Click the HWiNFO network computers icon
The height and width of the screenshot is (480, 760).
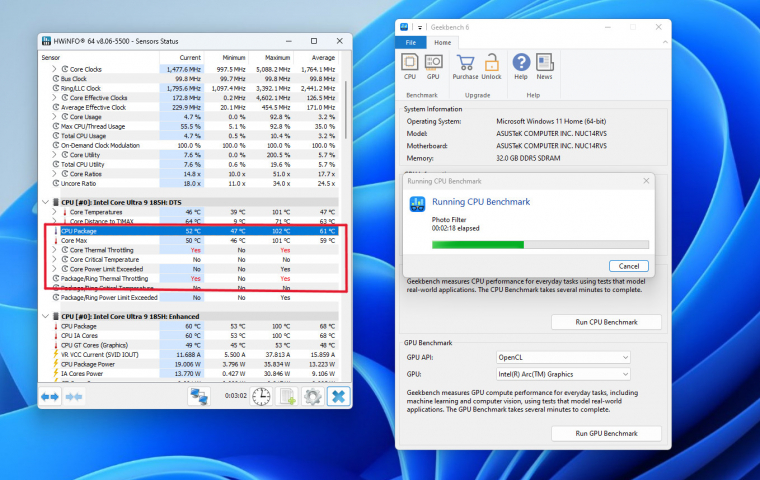[x=199, y=396]
